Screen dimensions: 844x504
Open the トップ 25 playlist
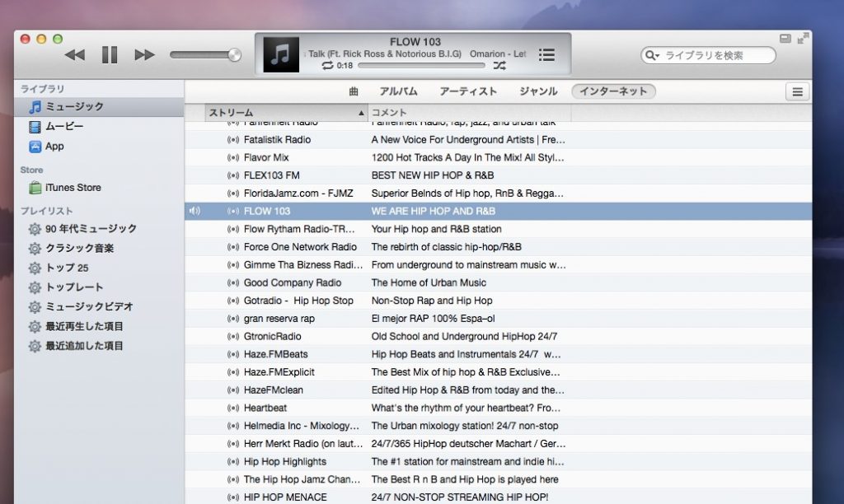click(99, 268)
